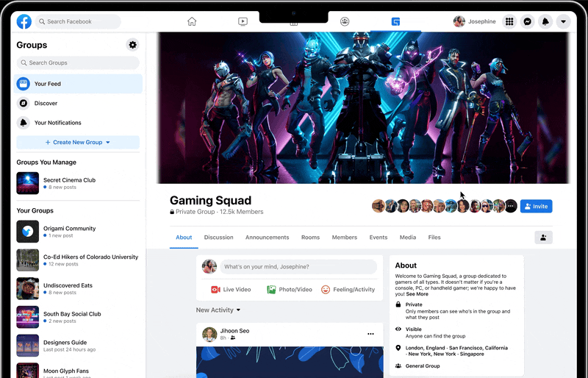Screen dimensions: 588x378
Task: Add a Photo/Video to post
Action: pyautogui.click(x=290, y=290)
